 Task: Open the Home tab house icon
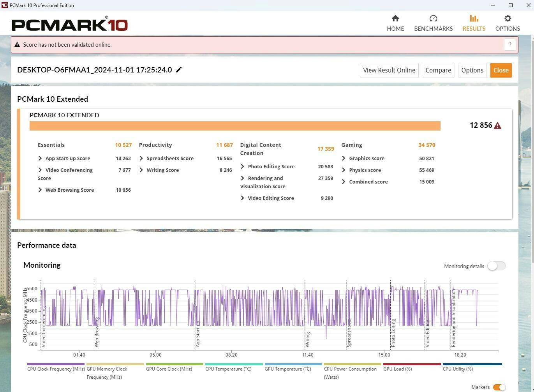[395, 19]
